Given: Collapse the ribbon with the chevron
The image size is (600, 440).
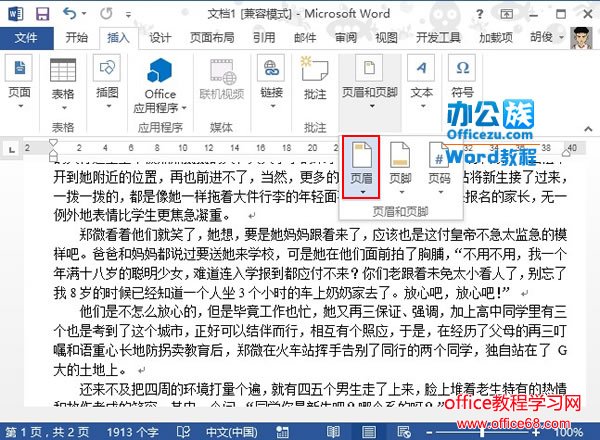Looking at the screenshot, I should pos(588,129).
